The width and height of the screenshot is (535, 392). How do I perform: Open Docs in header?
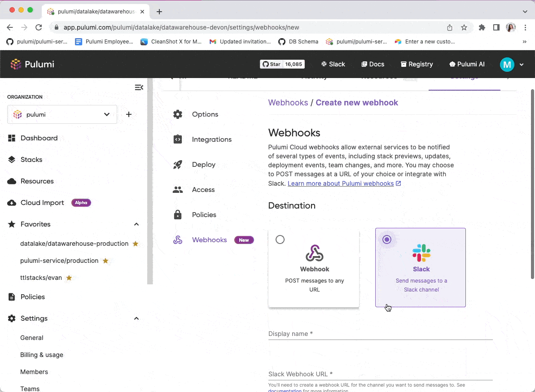[x=373, y=64]
